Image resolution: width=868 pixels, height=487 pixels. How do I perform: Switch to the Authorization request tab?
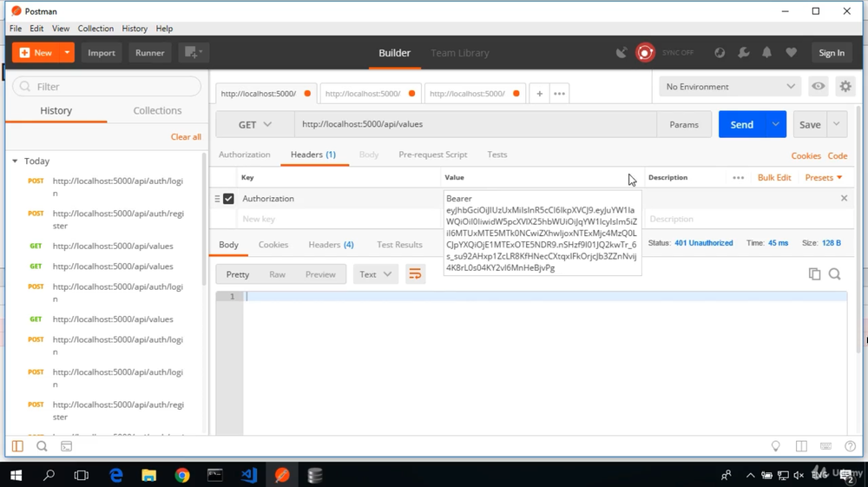pos(244,155)
